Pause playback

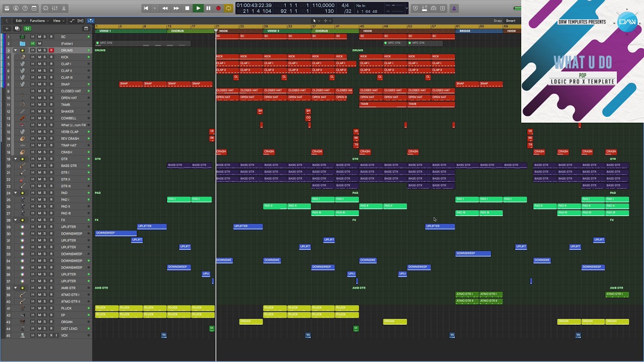(208, 8)
